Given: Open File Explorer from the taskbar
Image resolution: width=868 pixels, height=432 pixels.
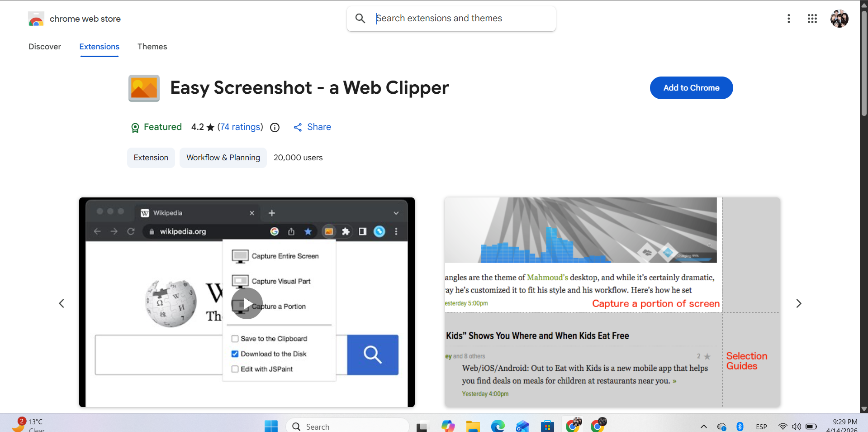Looking at the screenshot, I should coord(473,426).
